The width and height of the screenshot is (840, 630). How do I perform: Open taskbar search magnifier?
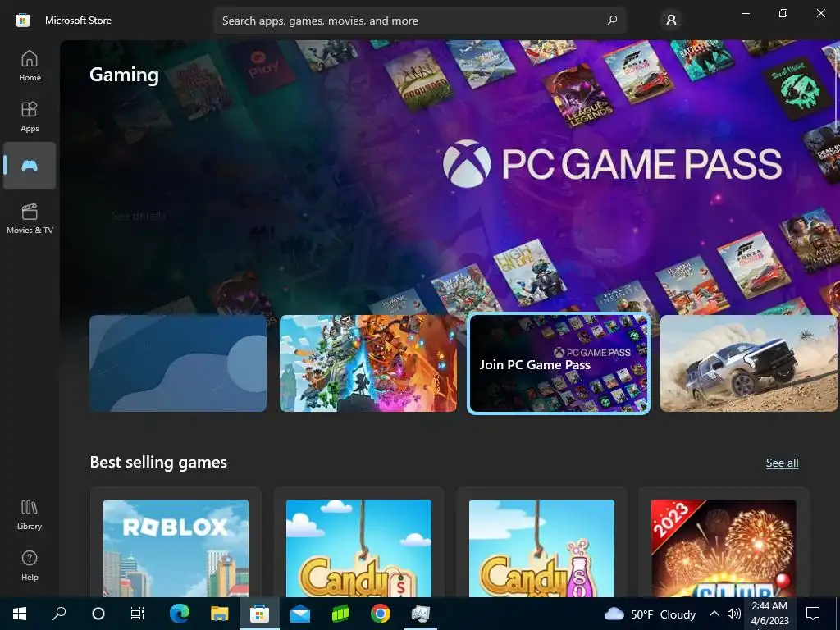[59, 614]
